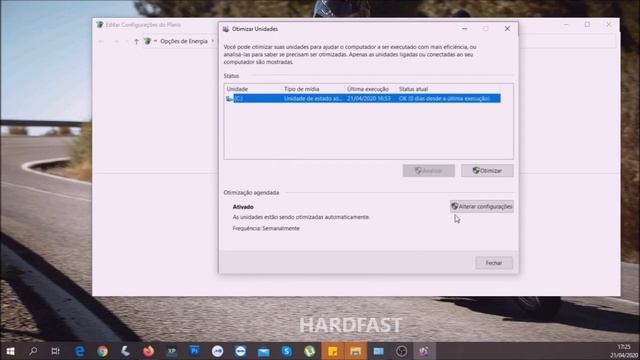This screenshot has width=640, height=360.
Task: Expand breadcrumb chevron after Opções de Energia
Action: [x=213, y=41]
